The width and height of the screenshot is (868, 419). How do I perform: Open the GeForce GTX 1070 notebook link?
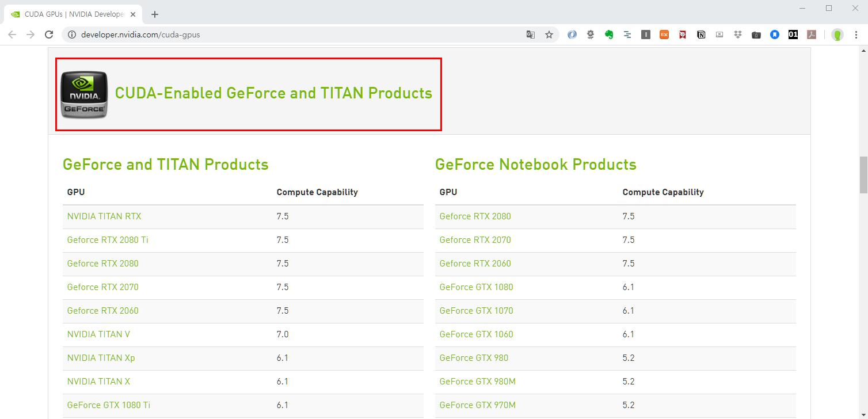click(x=476, y=311)
